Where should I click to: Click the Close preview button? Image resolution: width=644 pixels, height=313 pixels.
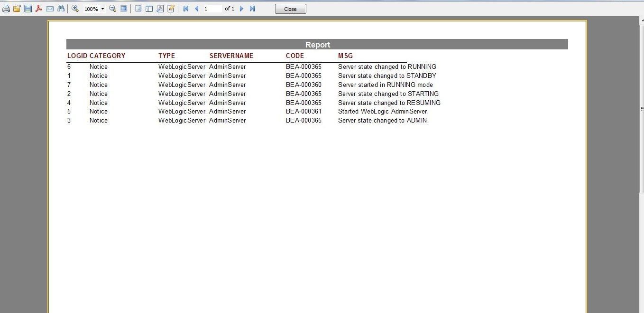pos(290,9)
